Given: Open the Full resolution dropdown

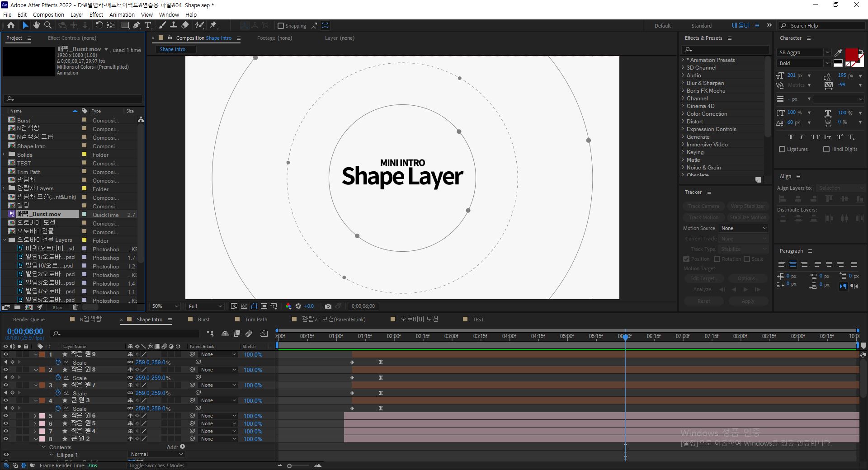Looking at the screenshot, I should coord(205,306).
